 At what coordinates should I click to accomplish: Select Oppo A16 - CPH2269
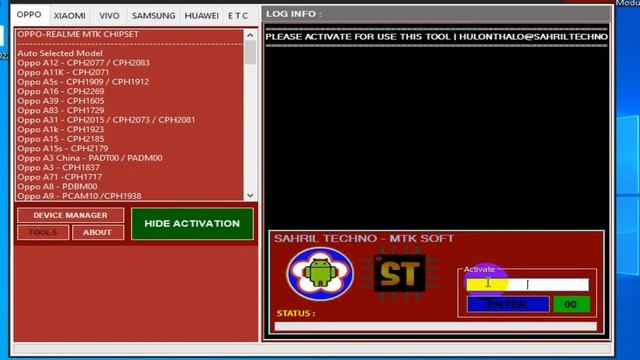click(61, 91)
